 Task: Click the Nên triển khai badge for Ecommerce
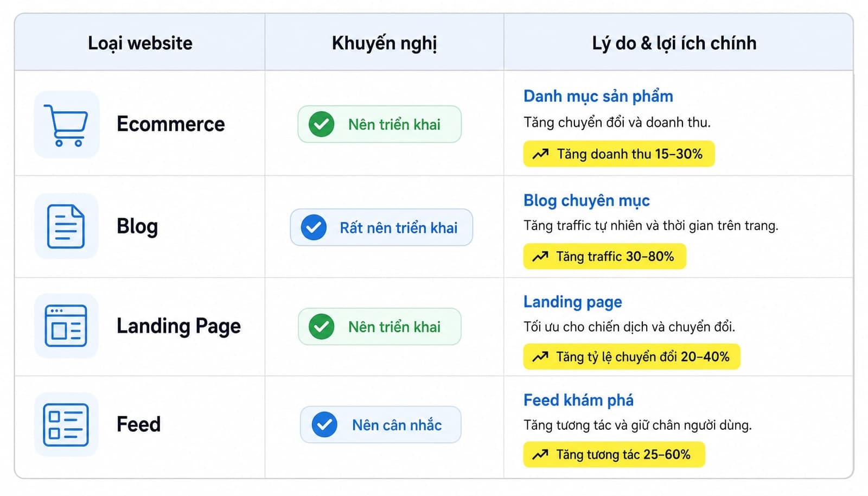[380, 124]
